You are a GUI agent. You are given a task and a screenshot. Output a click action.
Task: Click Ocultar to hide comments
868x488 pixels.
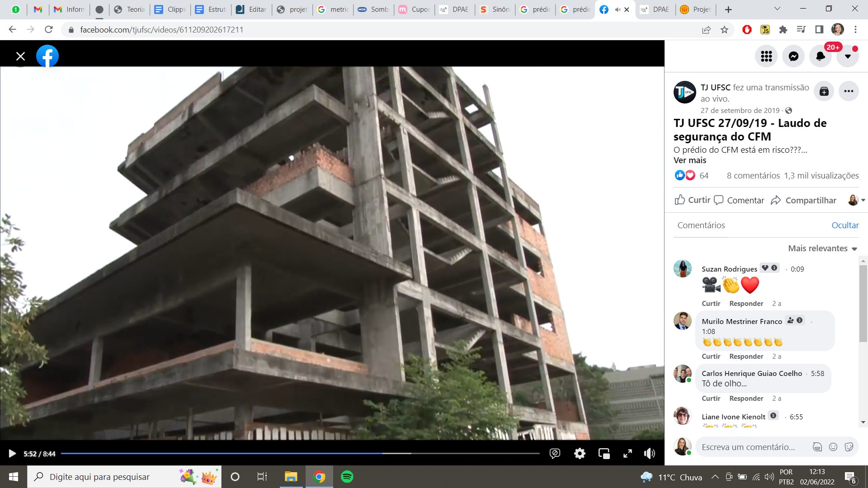click(x=845, y=225)
